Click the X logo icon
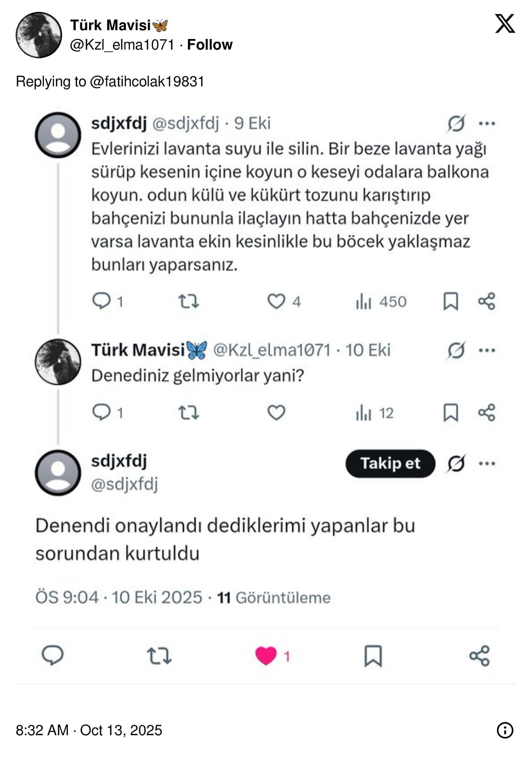The width and height of the screenshot is (532, 757). pyautogui.click(x=505, y=23)
